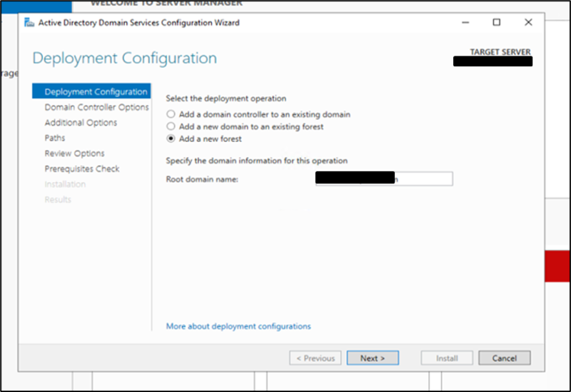
Task: Click the disabled Install button
Action: point(447,358)
